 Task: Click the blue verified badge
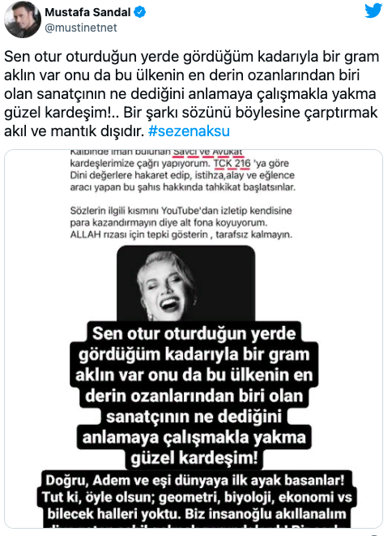click(x=139, y=12)
